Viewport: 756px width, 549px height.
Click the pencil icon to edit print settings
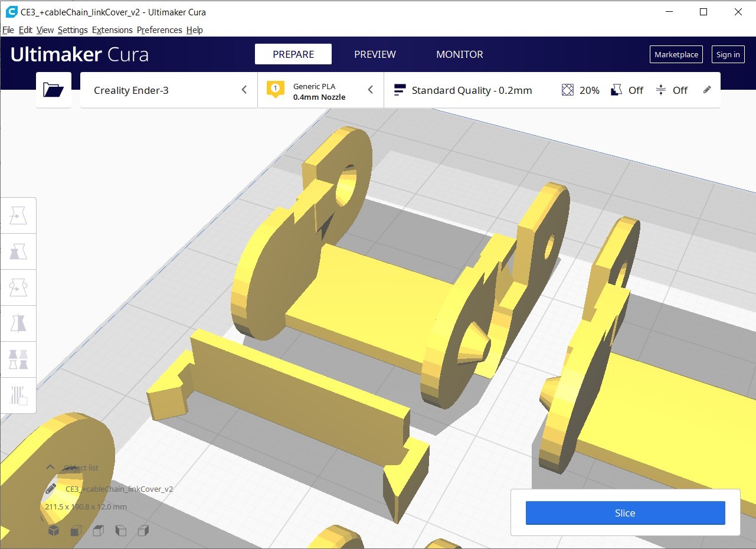coord(707,90)
